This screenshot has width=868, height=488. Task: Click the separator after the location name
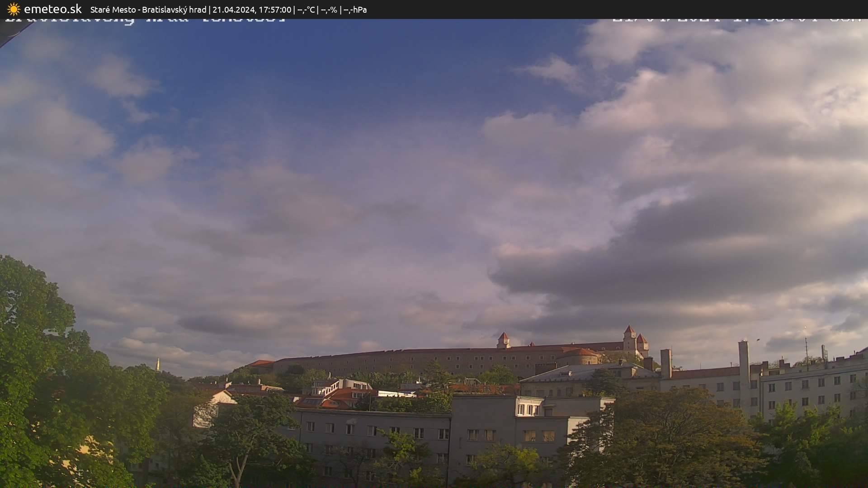[x=210, y=9]
